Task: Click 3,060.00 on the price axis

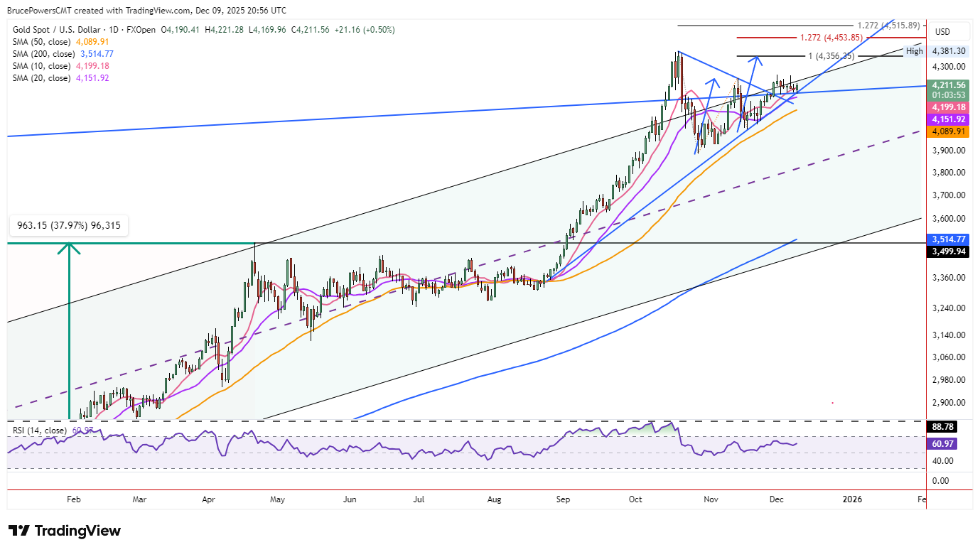Action: [x=949, y=357]
